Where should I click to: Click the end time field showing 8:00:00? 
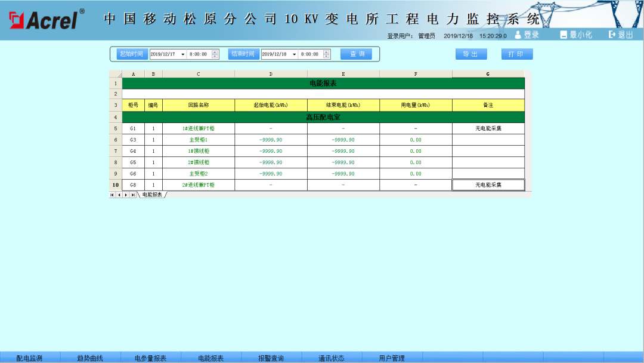(311, 54)
